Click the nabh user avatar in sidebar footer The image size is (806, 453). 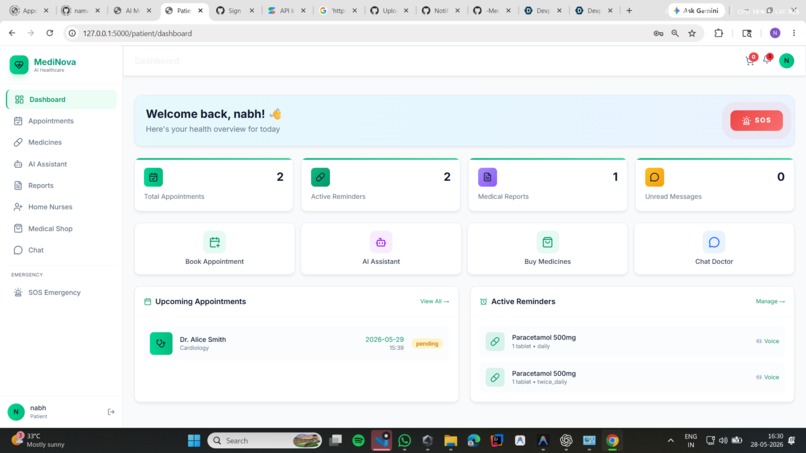(x=16, y=412)
